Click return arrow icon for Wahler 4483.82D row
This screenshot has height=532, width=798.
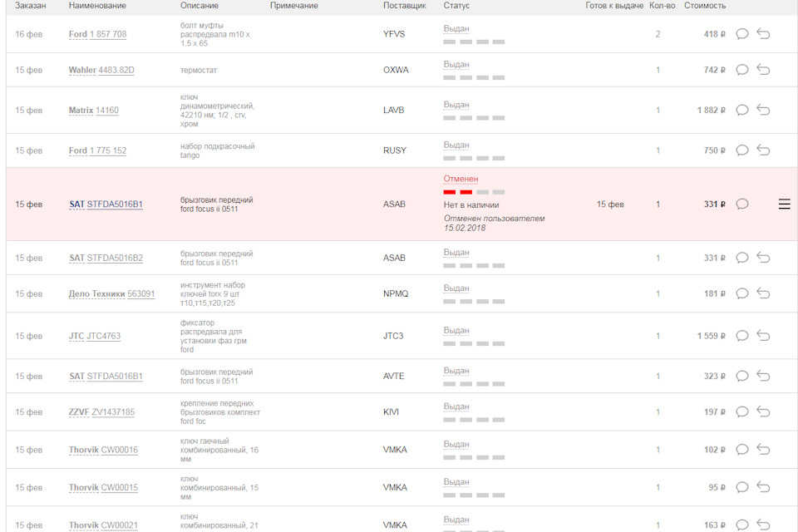763,70
